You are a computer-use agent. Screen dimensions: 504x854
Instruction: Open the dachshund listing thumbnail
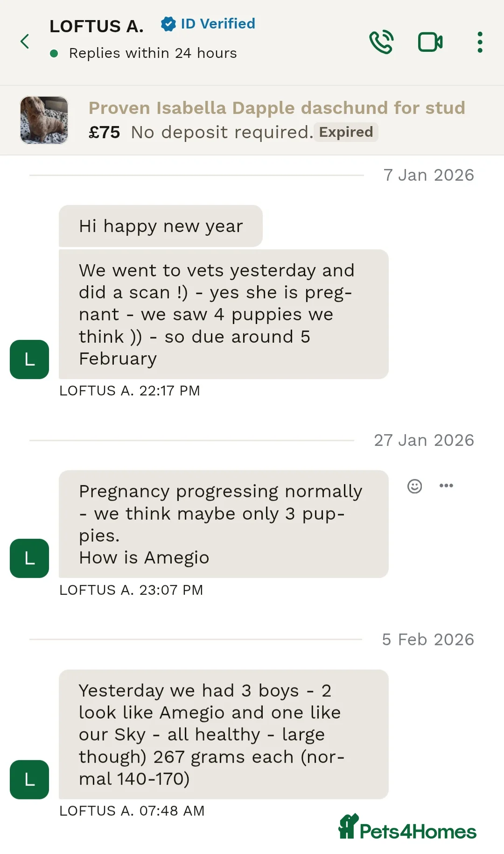[x=44, y=120]
